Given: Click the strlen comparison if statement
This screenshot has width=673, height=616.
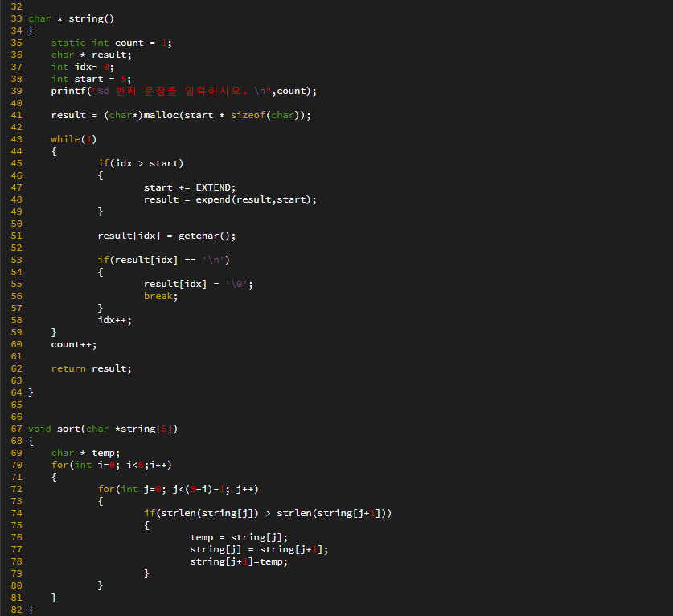Looking at the screenshot, I should [x=268, y=513].
